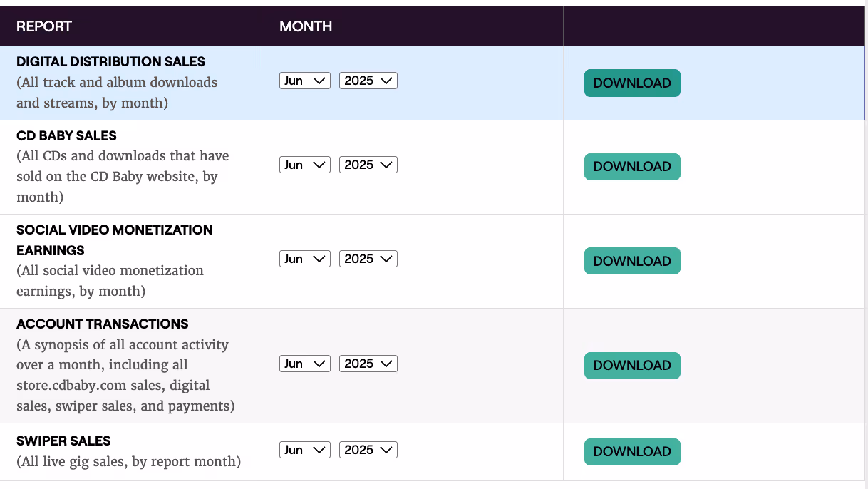
Task: Click the MONTH column header
Action: pyautogui.click(x=306, y=26)
